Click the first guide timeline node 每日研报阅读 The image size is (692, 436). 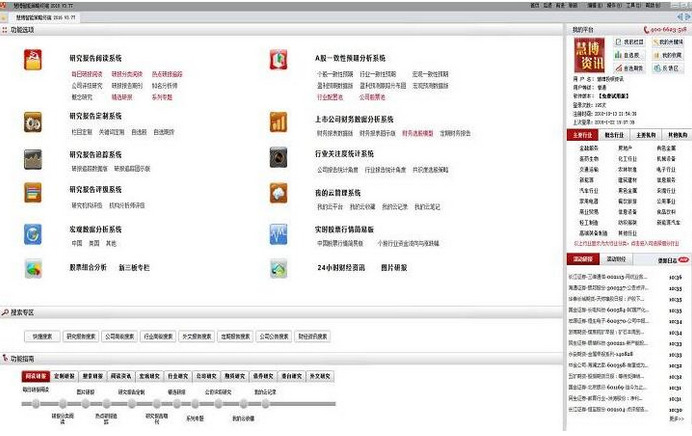coord(36,403)
